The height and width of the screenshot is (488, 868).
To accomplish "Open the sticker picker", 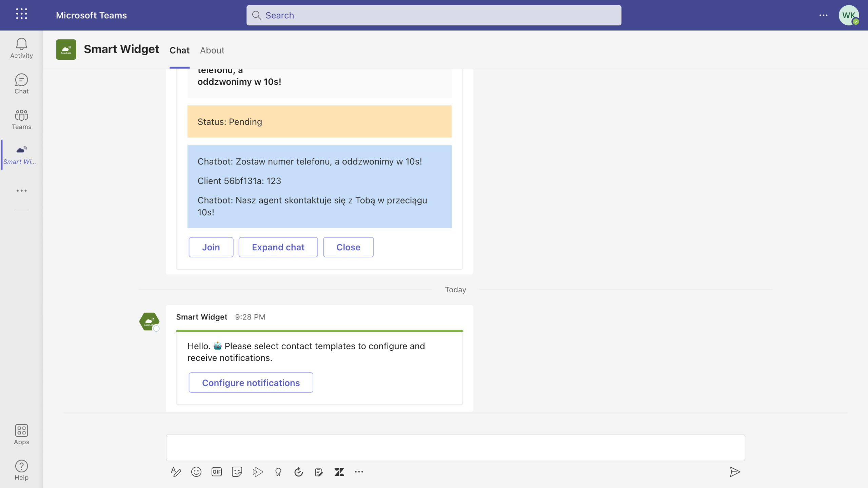I will (237, 472).
